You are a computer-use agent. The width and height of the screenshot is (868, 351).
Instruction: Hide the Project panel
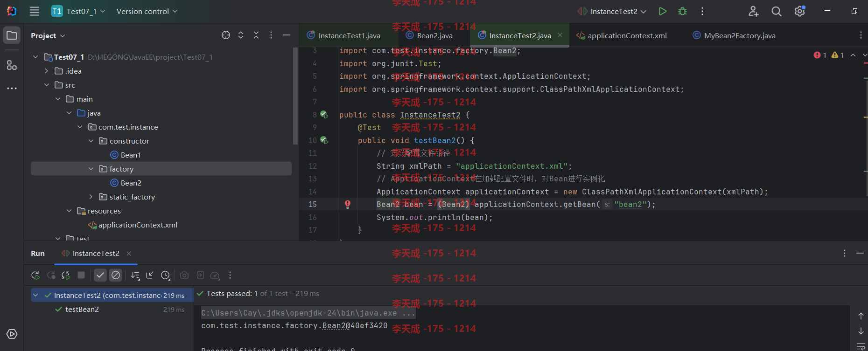click(287, 35)
